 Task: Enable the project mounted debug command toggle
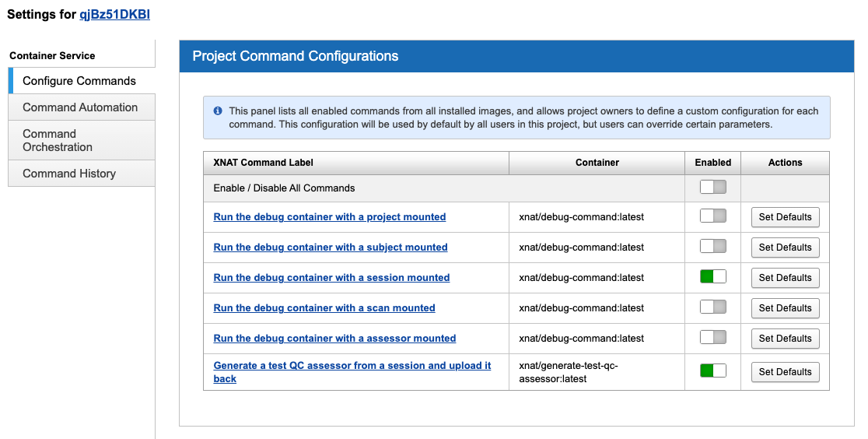tap(712, 216)
